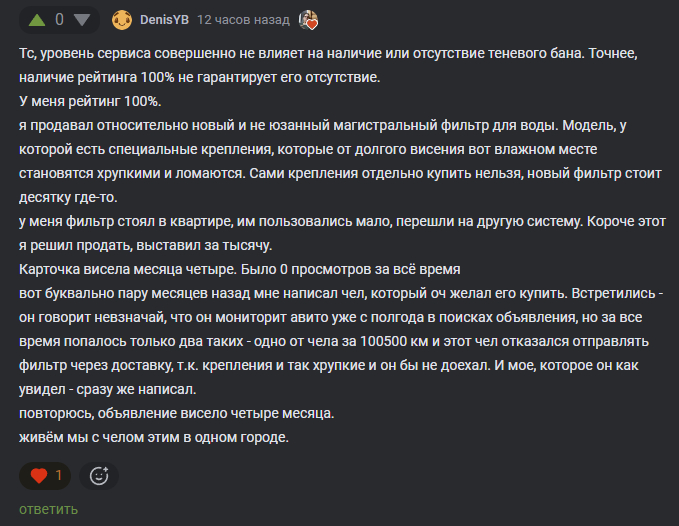Open the DenisYB orange smiley avatar
This screenshot has height=526, width=679.
tap(122, 20)
